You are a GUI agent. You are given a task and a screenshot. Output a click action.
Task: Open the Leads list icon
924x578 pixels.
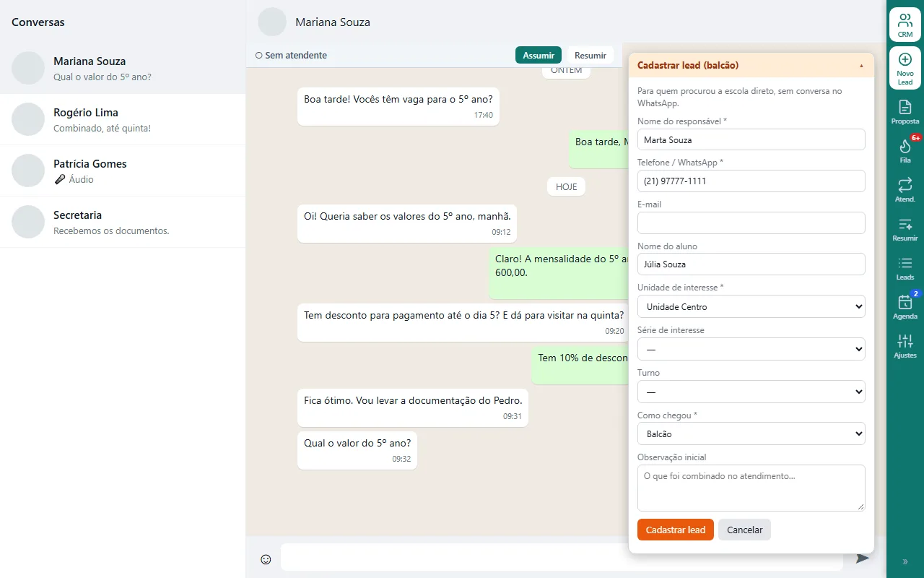[905, 268]
